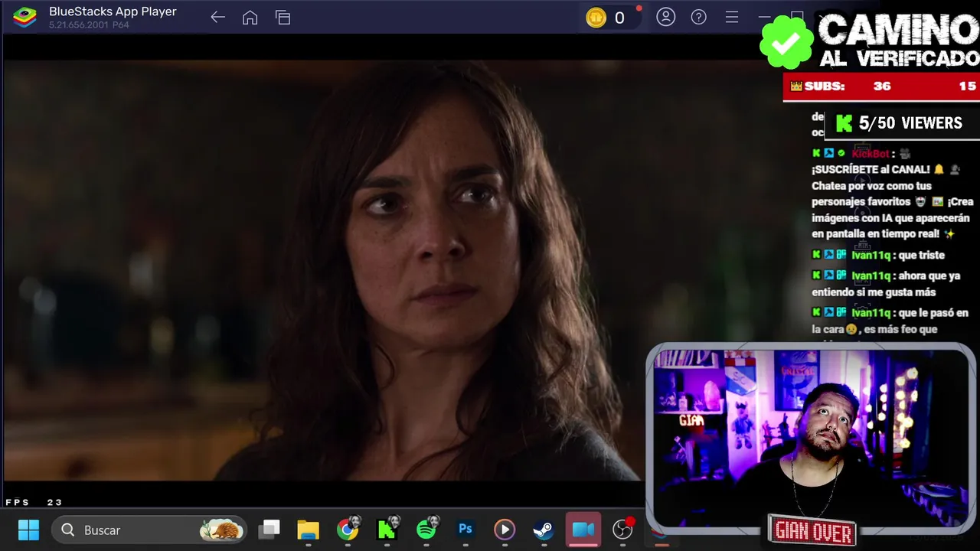Open BlueStacks hamburger menu
Screen dimensions: 980x551
click(732, 17)
